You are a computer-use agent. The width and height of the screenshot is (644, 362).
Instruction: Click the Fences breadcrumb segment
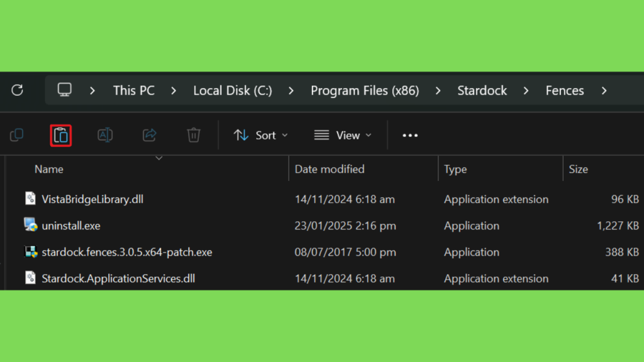point(564,90)
